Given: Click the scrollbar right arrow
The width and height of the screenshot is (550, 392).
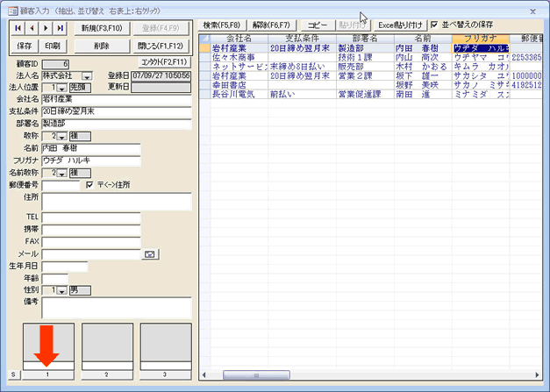Looking at the screenshot, I should point(537,374).
